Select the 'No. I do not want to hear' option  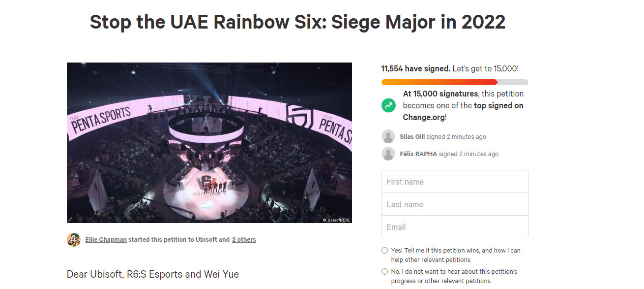pos(384,272)
